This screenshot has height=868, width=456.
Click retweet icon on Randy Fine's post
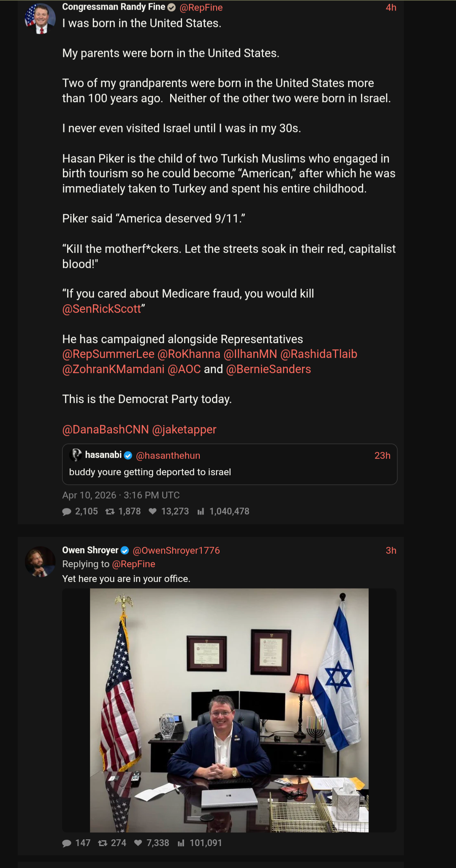point(110,511)
